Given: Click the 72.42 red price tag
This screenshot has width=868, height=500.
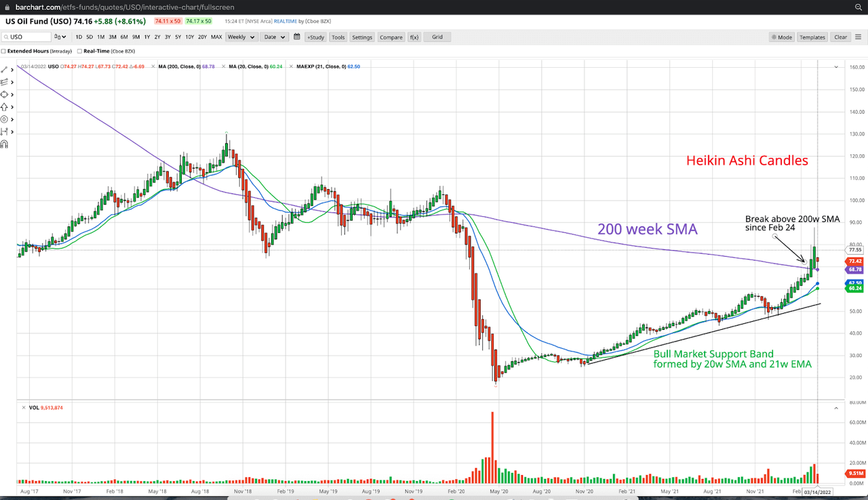Looking at the screenshot, I should click(854, 261).
